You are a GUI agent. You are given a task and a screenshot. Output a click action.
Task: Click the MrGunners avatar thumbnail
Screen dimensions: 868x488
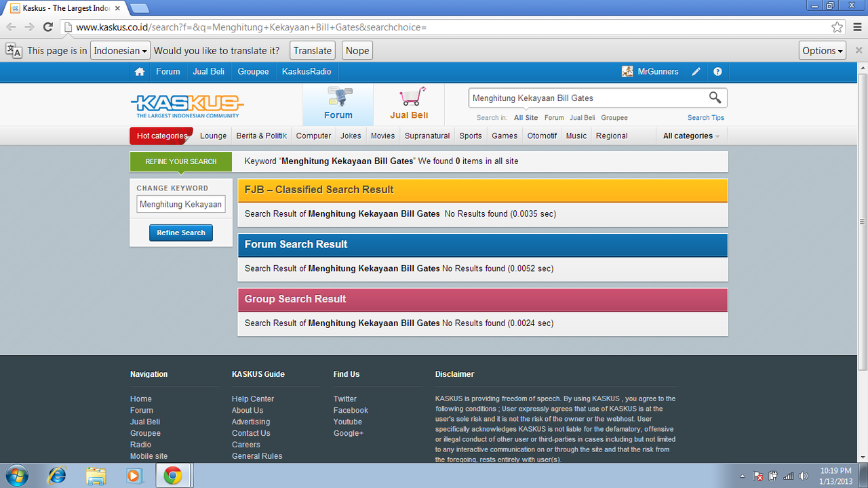(x=627, y=71)
